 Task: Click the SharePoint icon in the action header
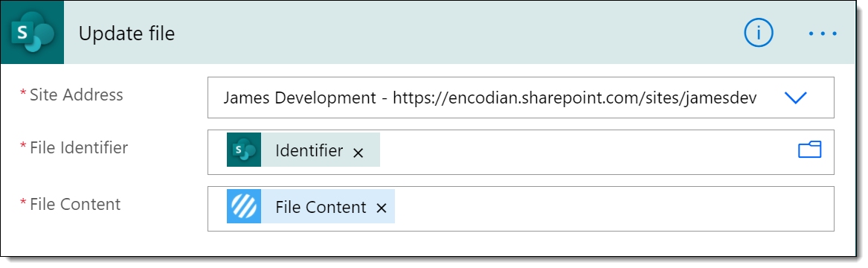33,33
